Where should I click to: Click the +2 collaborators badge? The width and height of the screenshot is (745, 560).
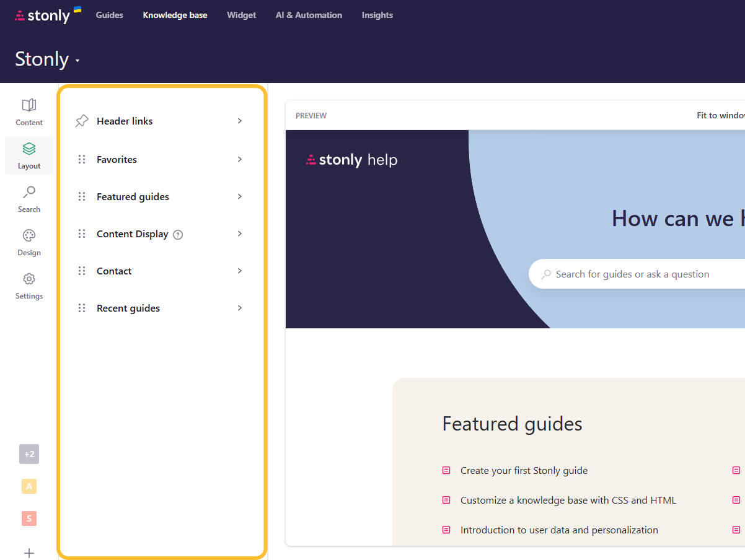pyautogui.click(x=29, y=454)
